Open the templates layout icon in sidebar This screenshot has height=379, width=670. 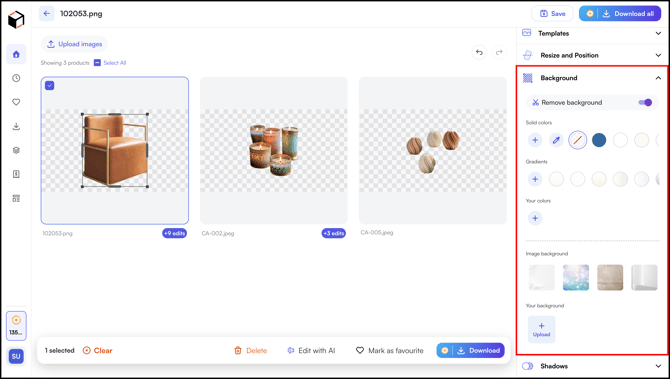coord(16,198)
